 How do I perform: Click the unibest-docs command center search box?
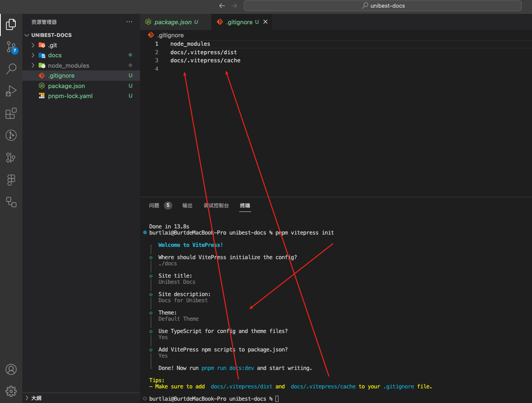click(x=383, y=6)
